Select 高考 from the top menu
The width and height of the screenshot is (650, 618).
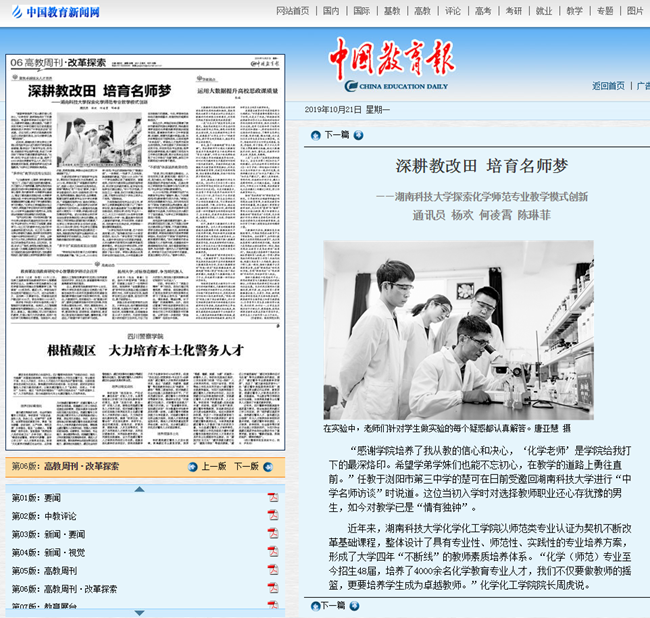pos(483,11)
